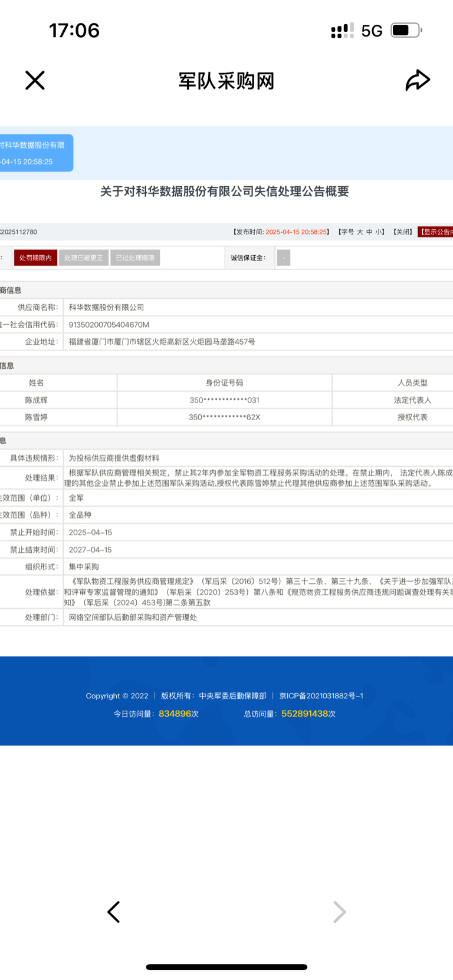This screenshot has height=980, width=453.
Task: Click today's visit count 834896
Action: click(x=175, y=714)
